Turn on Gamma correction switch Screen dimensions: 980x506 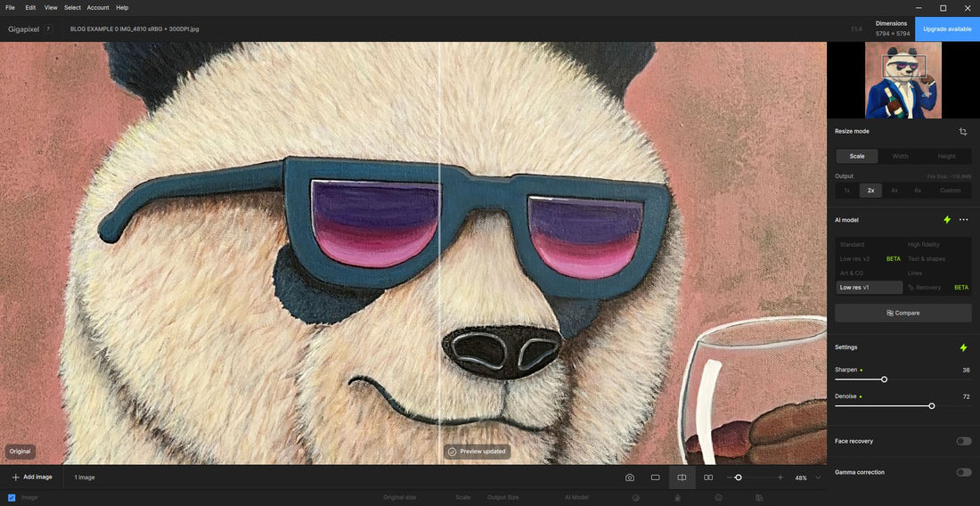963,472
